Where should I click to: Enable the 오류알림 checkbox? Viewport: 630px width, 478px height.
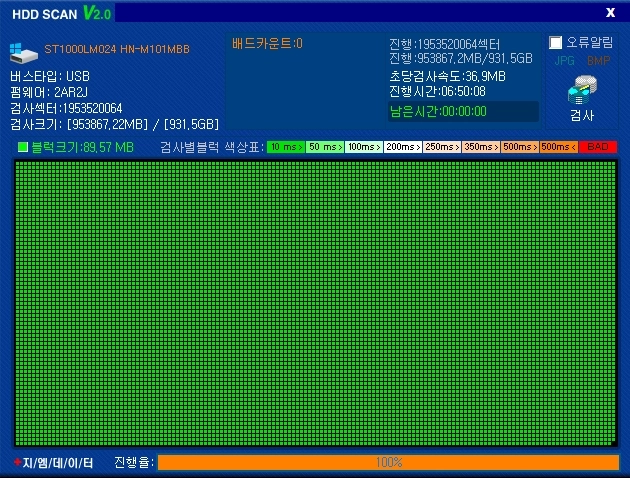coord(555,43)
